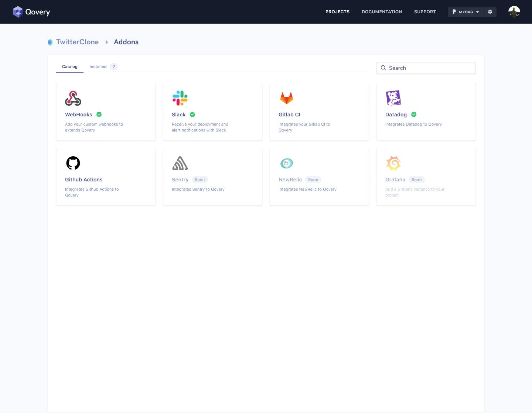This screenshot has width=532, height=413.
Task: Open the Datadog addon title
Action: point(396,115)
